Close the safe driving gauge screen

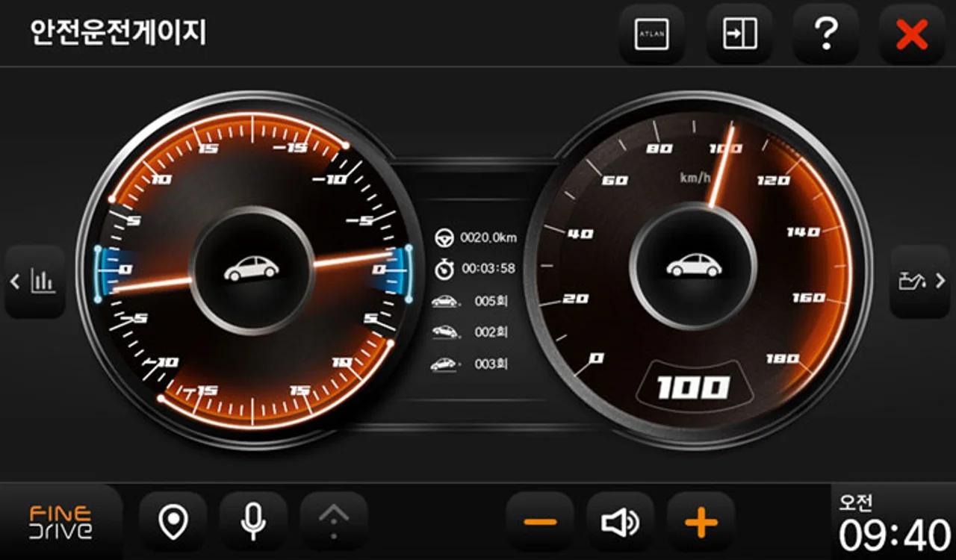[912, 34]
